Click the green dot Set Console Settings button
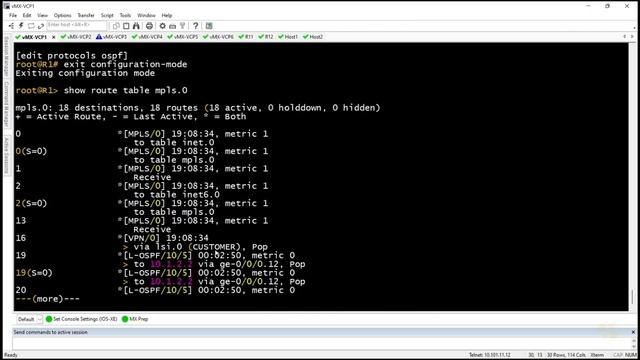The image size is (640, 360). point(81,319)
